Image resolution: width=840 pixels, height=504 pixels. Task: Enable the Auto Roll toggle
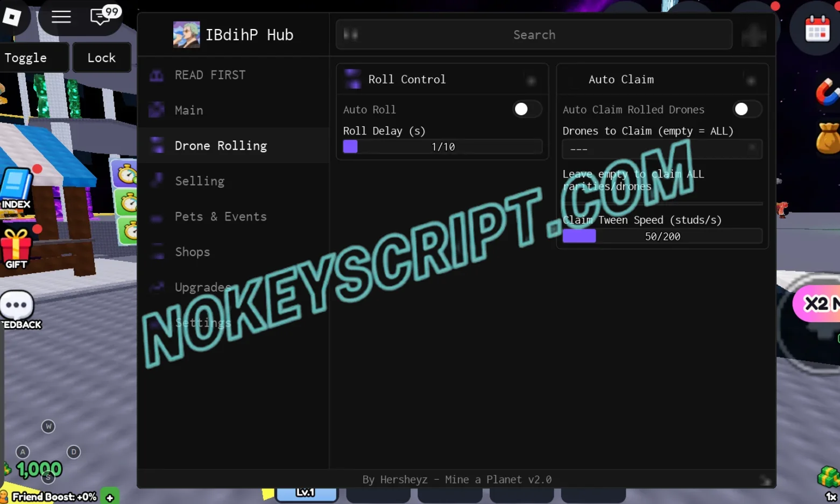point(527,109)
